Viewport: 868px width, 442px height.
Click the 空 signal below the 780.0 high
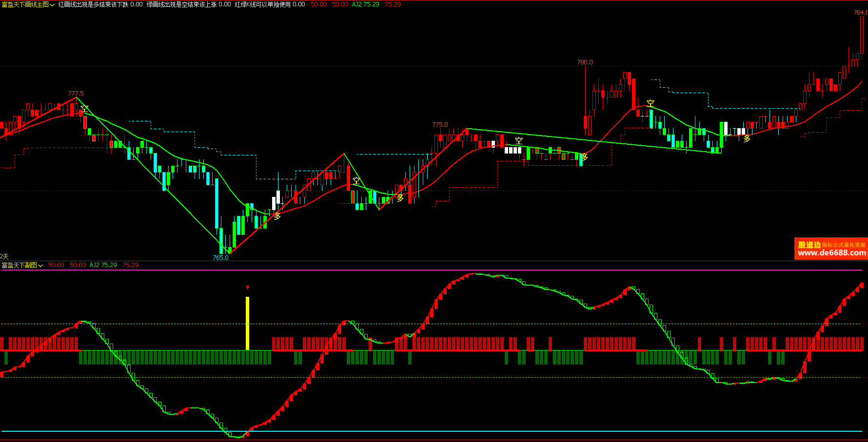point(651,103)
